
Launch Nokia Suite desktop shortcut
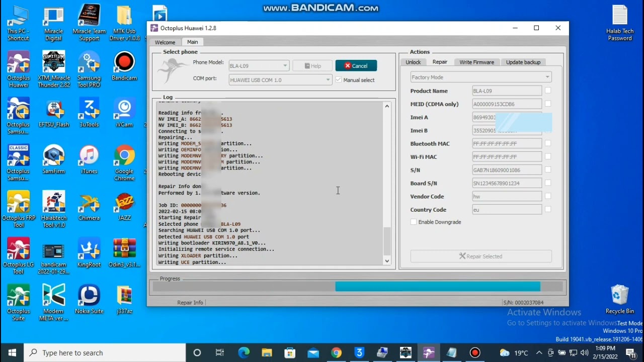click(89, 300)
